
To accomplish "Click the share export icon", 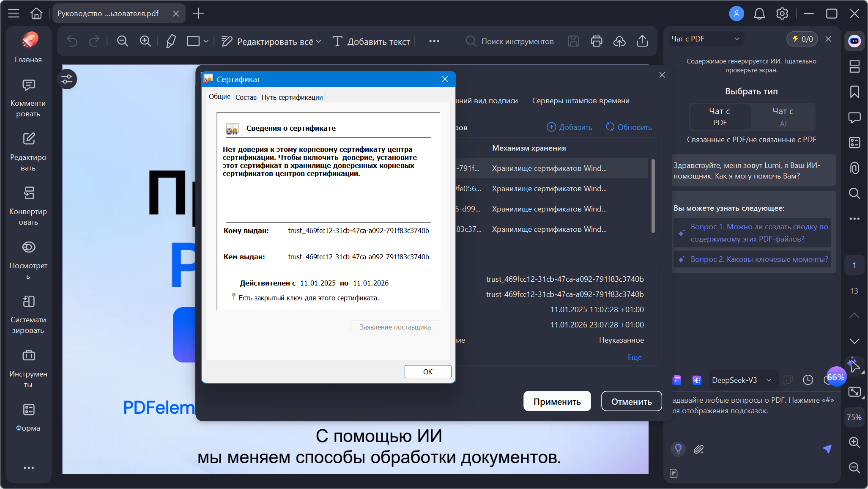I will pos(642,41).
